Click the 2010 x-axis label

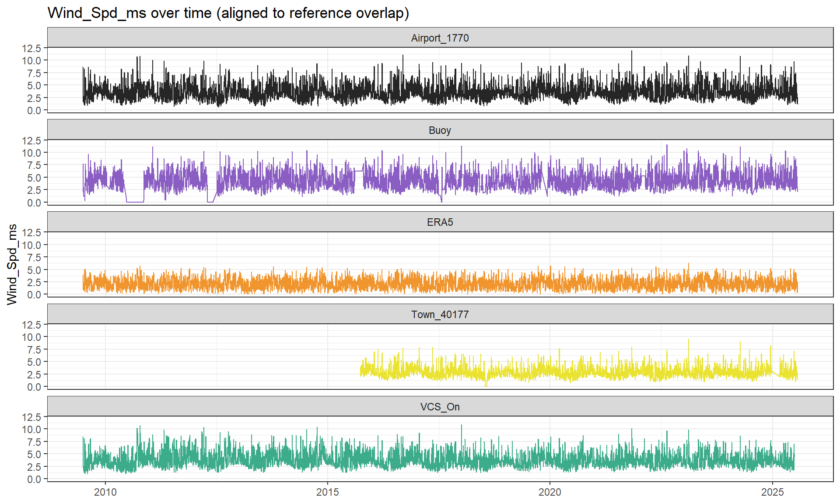click(x=105, y=492)
